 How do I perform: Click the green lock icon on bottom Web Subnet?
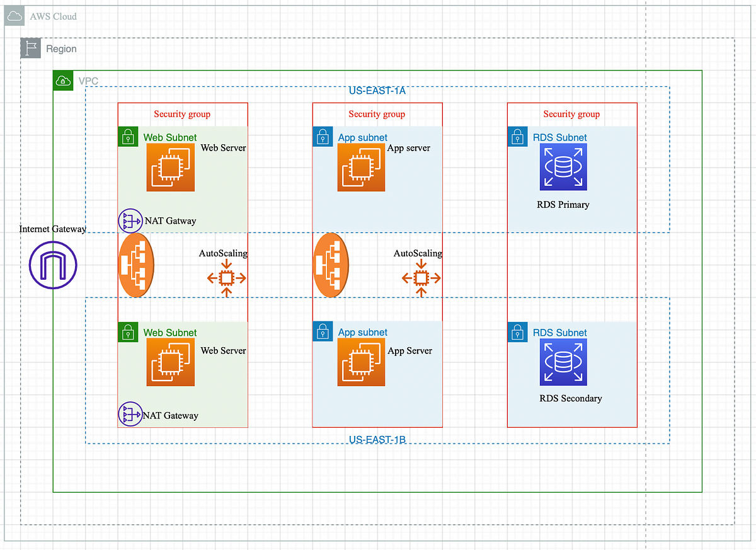(x=128, y=332)
